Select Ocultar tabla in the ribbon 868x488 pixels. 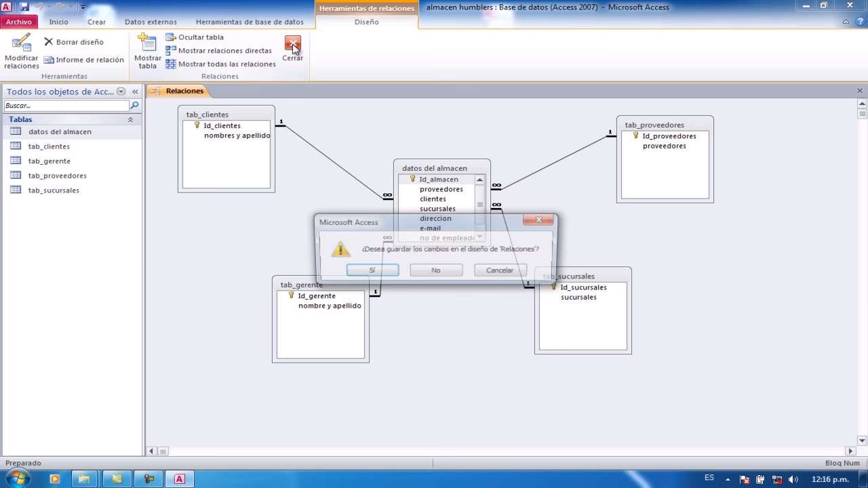pos(195,37)
